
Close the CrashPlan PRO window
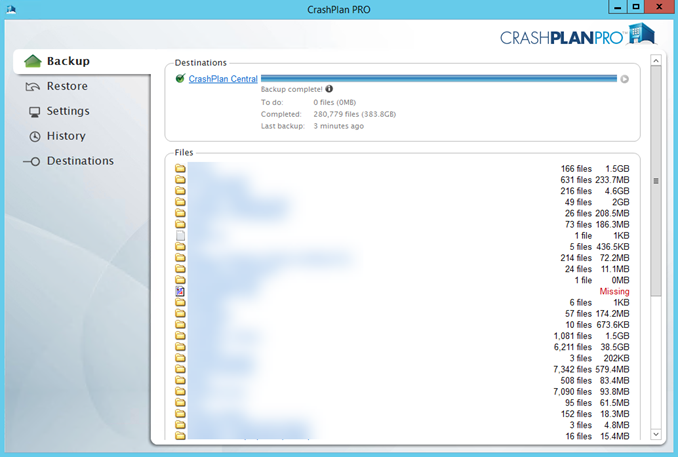click(x=659, y=7)
